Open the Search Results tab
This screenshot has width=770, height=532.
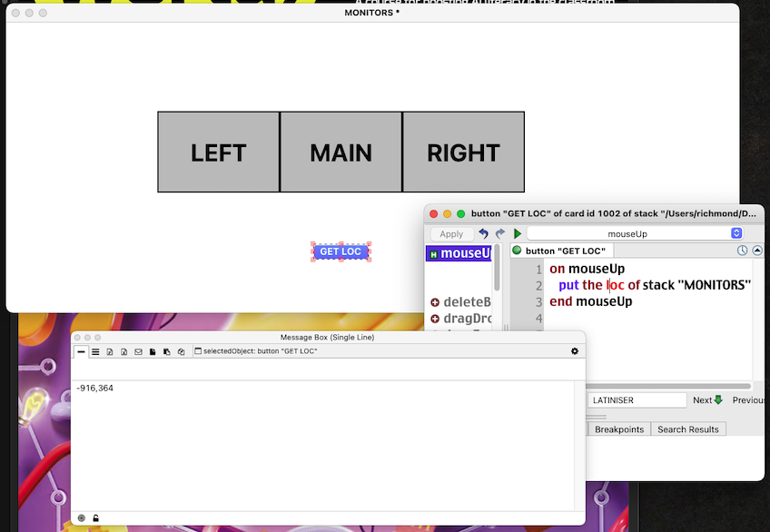(x=687, y=429)
